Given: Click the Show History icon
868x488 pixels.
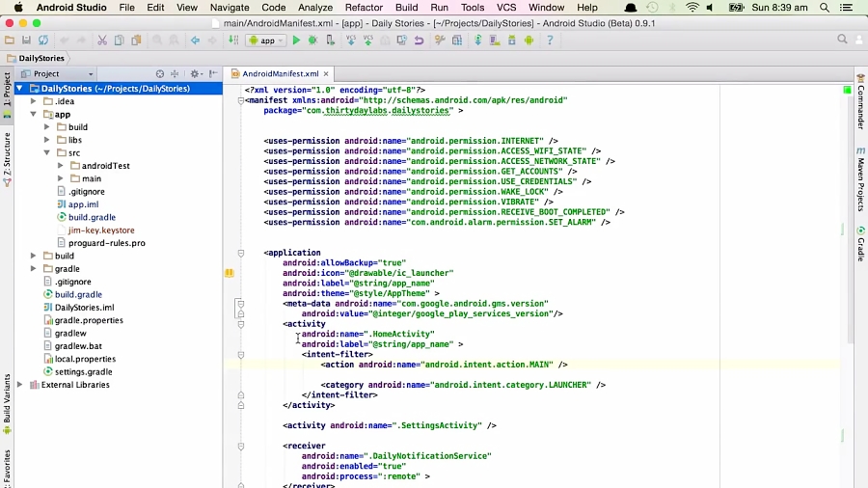Looking at the screenshot, I should (402, 41).
